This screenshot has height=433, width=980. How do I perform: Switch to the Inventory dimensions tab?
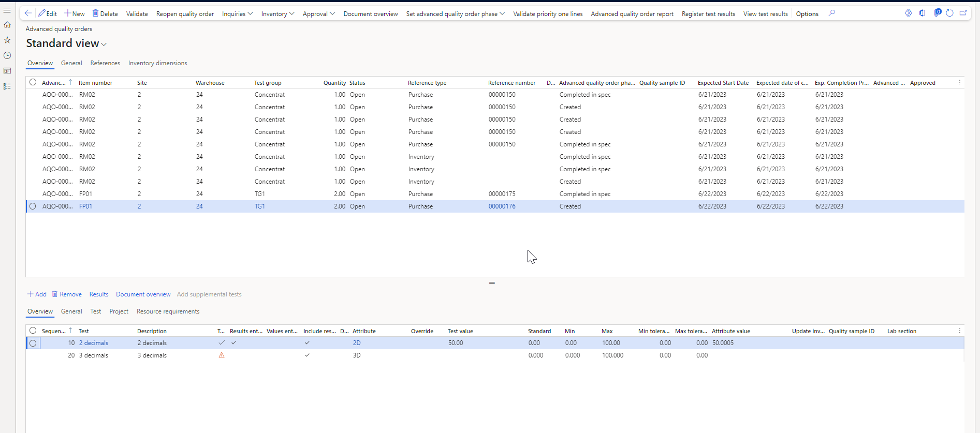pos(157,63)
